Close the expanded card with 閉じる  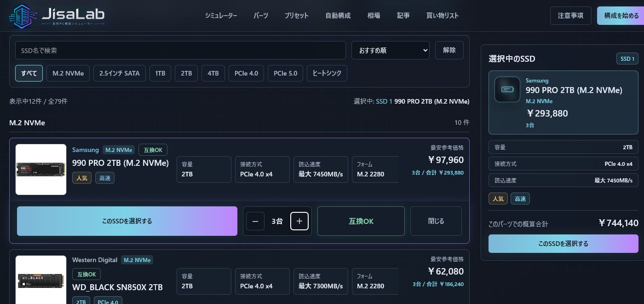436,221
